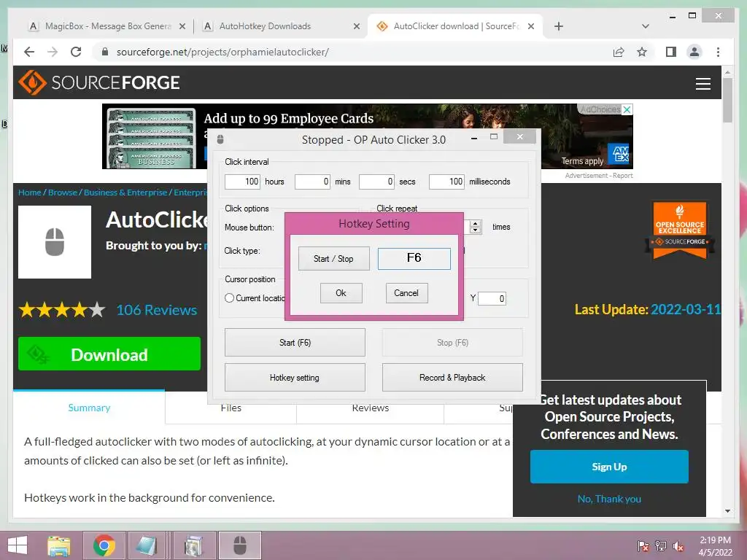Click the site lock icon
Viewport: 747px width, 560px height.
[x=105, y=52]
